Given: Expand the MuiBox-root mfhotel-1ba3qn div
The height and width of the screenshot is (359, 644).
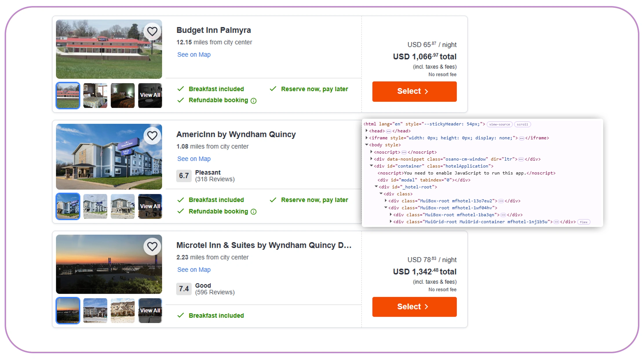Looking at the screenshot, I should (391, 215).
